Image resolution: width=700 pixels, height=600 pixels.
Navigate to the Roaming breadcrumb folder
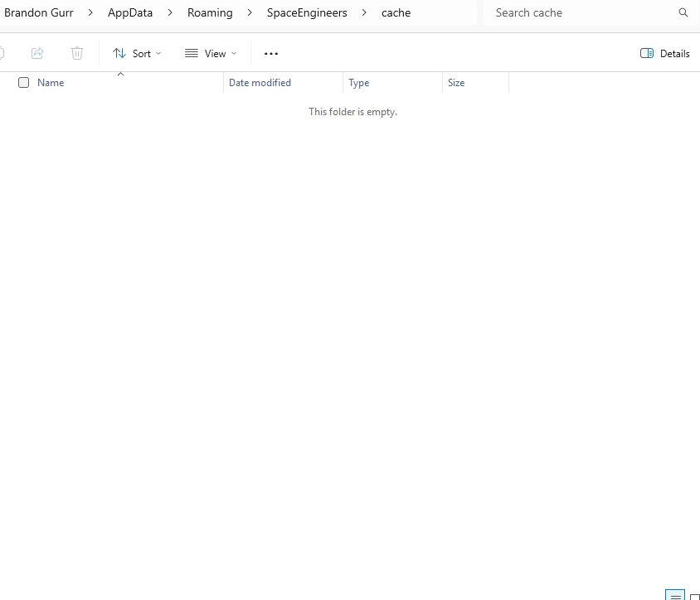(x=210, y=13)
